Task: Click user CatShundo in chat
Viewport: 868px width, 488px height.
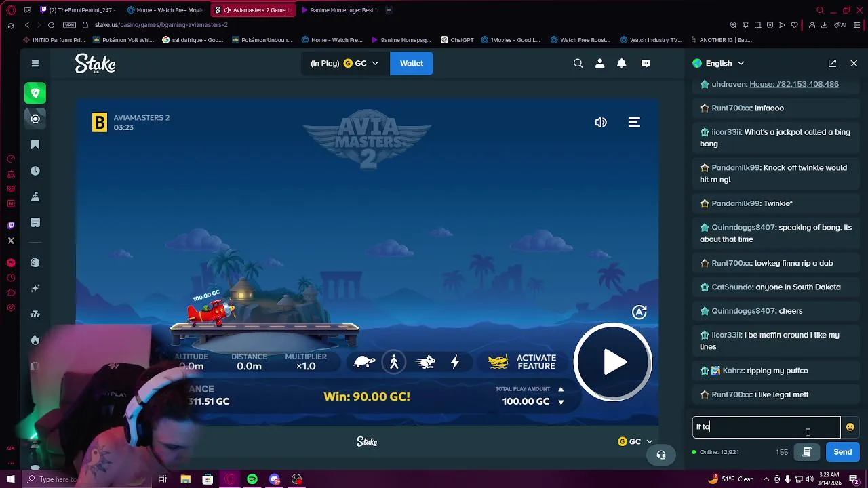Action: coord(732,287)
